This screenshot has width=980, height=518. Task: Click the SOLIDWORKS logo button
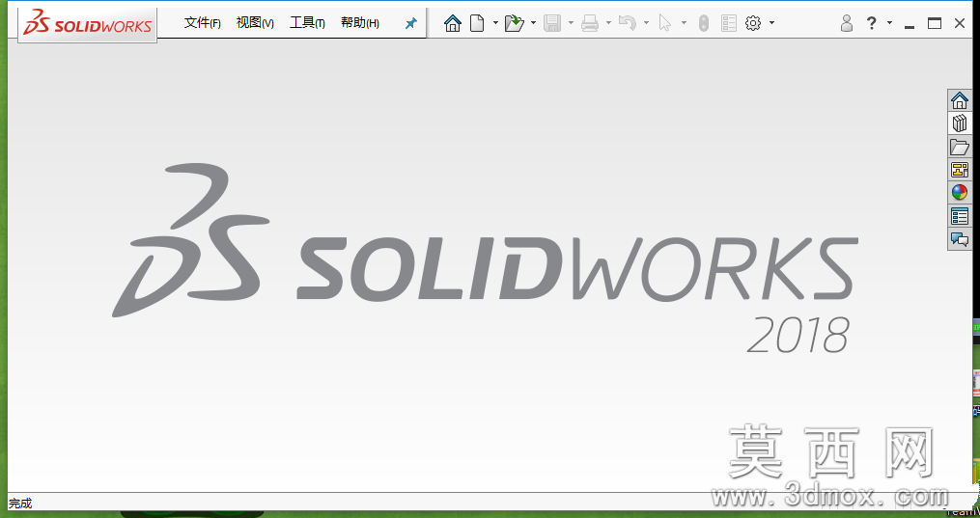pyautogui.click(x=87, y=24)
